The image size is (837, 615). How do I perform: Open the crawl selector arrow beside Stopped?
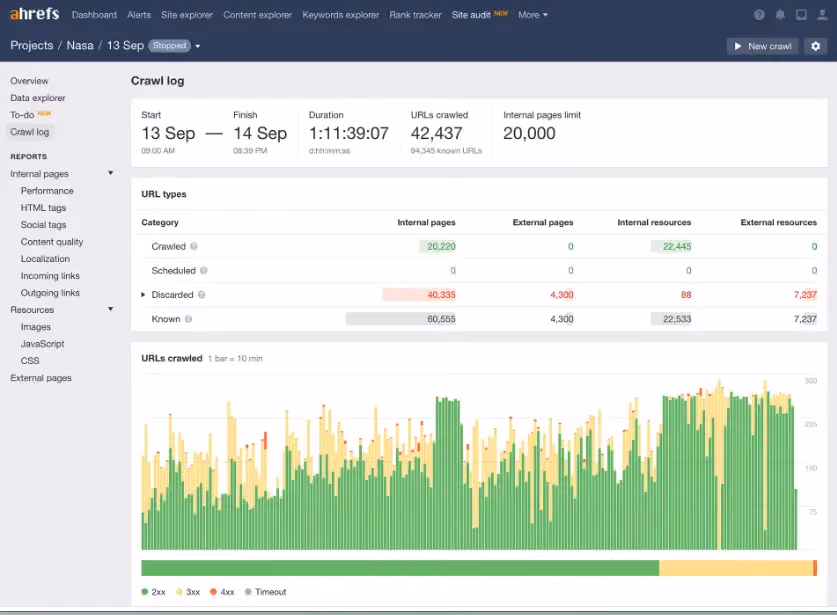click(x=198, y=46)
